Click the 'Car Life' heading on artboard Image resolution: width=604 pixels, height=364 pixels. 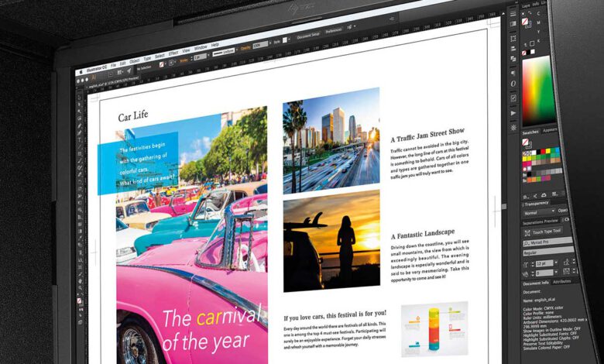(x=133, y=116)
